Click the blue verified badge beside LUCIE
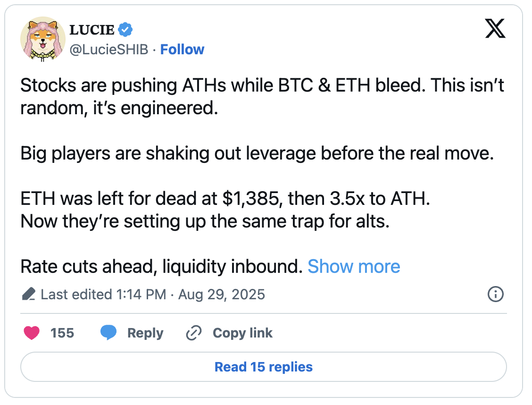The image size is (532, 405). [125, 30]
